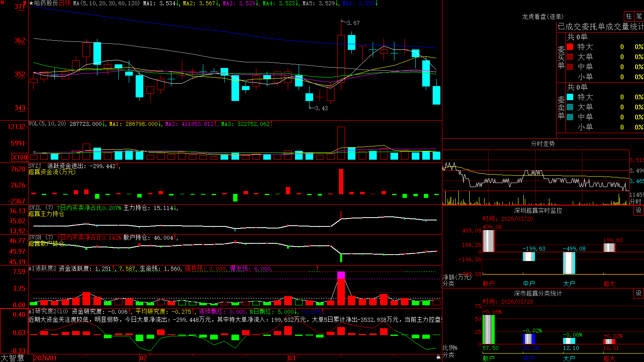Click the blue 中户 20.38 percentage bar
This screenshot has width=644, height=362.
click(x=528, y=339)
